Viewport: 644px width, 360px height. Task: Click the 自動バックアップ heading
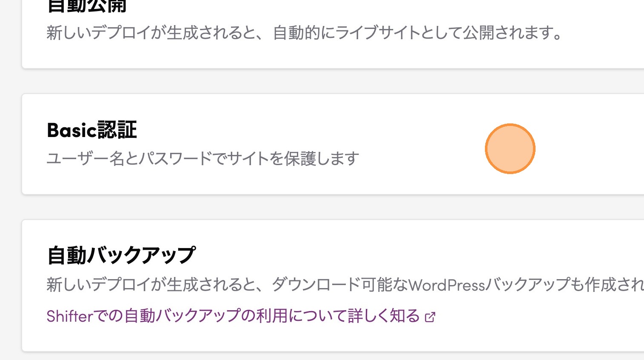point(121,255)
